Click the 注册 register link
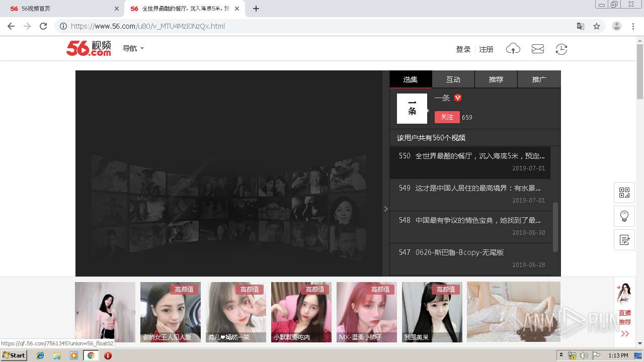The height and width of the screenshot is (362, 644). 486,49
